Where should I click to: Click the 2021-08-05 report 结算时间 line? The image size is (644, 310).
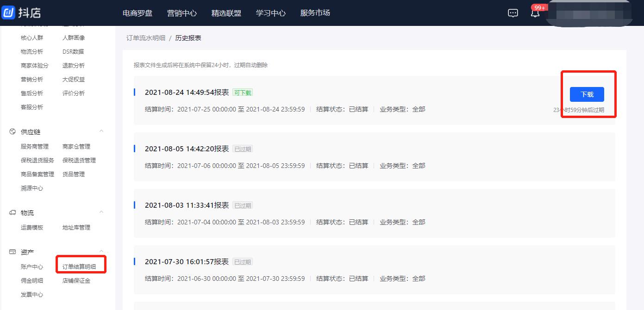tap(225, 166)
